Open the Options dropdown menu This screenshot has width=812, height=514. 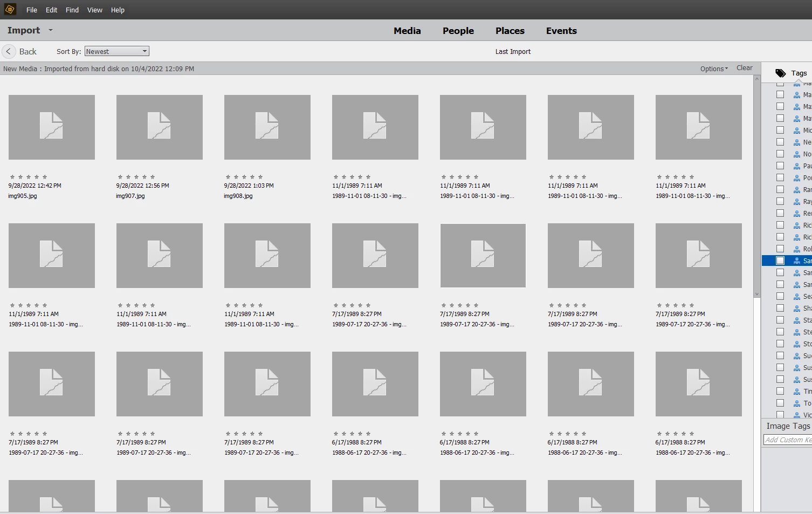(x=714, y=68)
